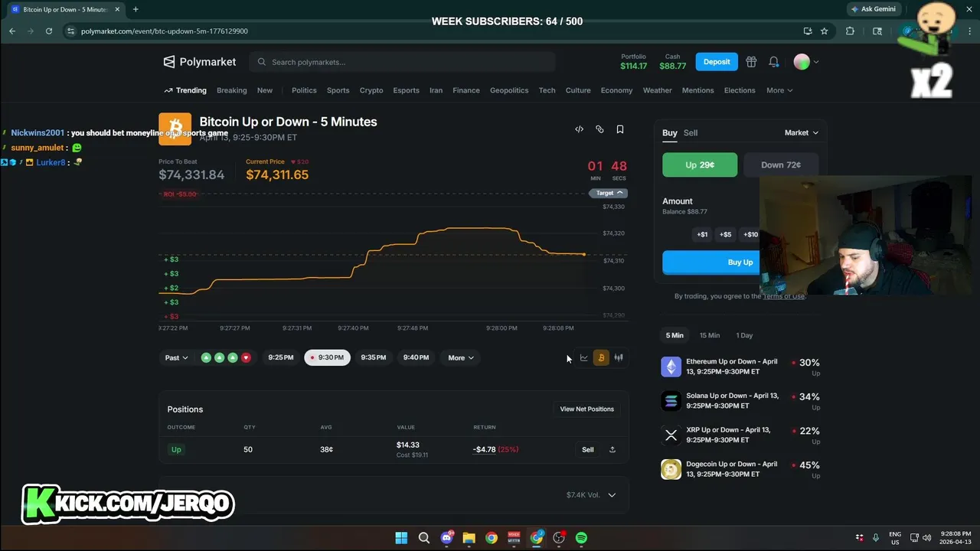Select the 9:30 PM live round
Viewport: 980px width, 551px height.
point(327,357)
